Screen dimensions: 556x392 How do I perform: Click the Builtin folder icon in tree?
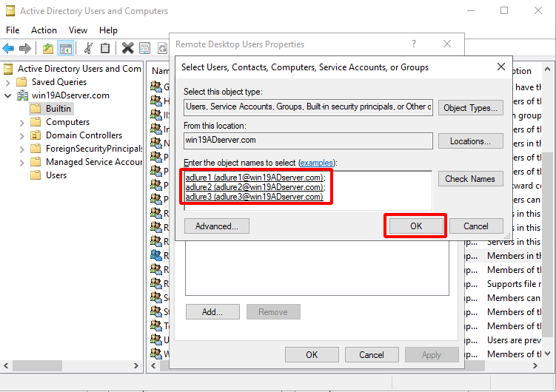[36, 109]
